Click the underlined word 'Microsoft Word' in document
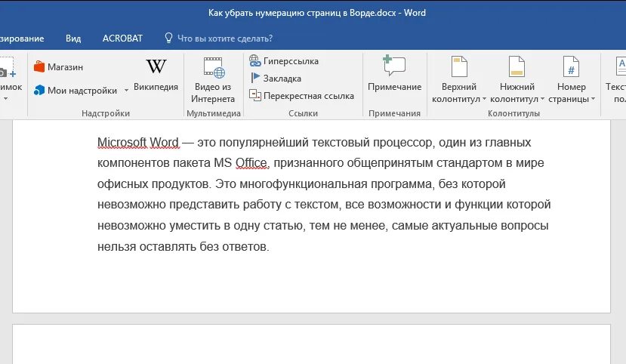 pos(138,143)
